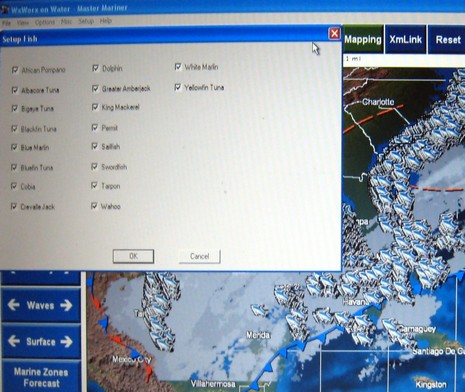
Task: Click the Surface button label
Action: pos(40,341)
